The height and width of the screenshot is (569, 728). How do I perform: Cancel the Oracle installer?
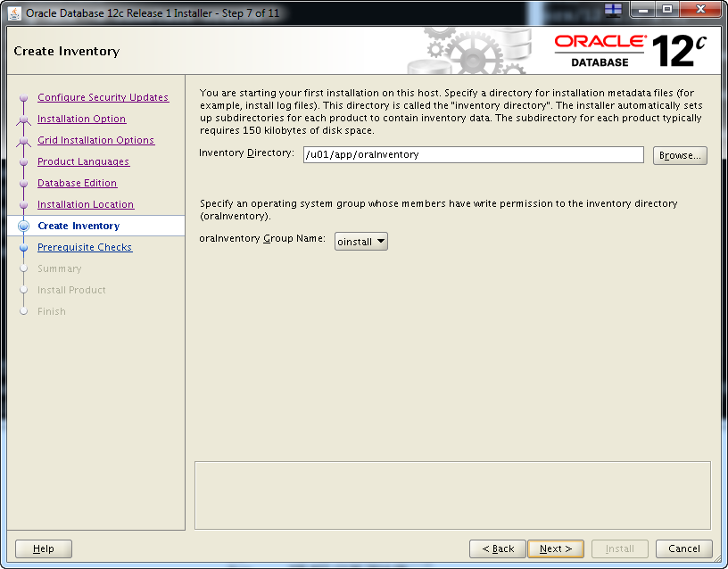pos(684,548)
